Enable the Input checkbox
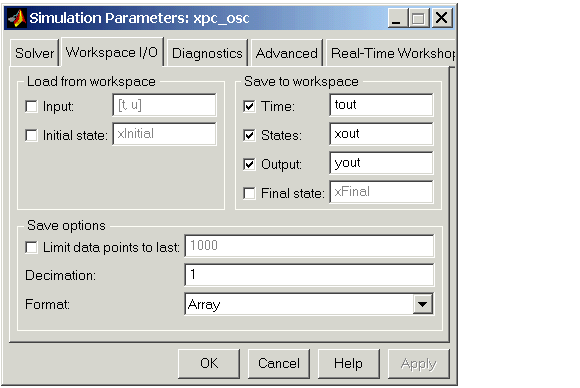580x388 pixels. coord(31,107)
